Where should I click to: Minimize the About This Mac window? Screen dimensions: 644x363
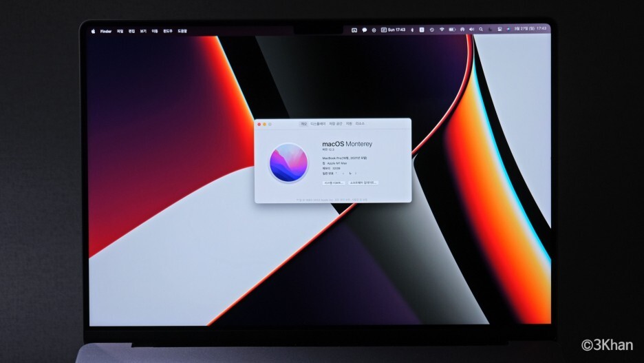pyautogui.click(x=264, y=124)
